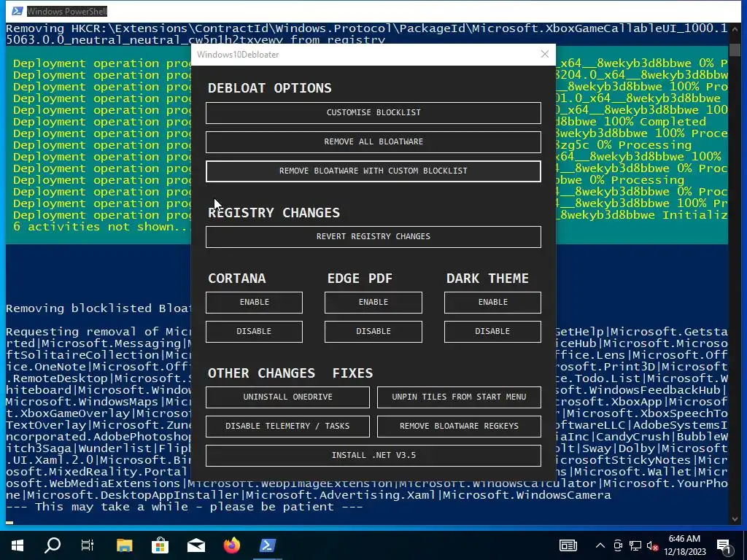Select Remove All Bloatware
Screen dimensions: 747x560
click(373, 142)
